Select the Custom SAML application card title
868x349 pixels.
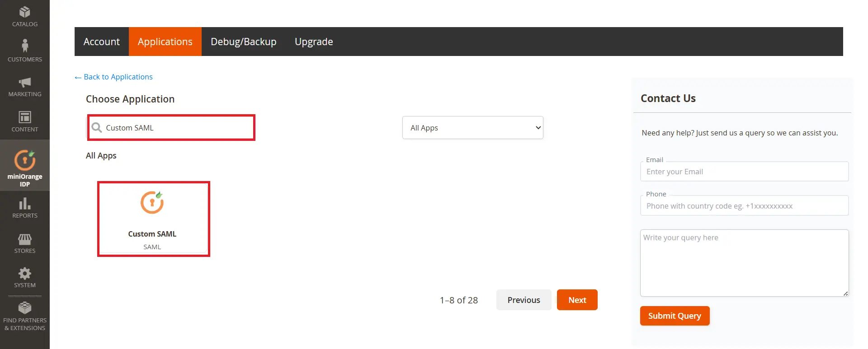[152, 234]
